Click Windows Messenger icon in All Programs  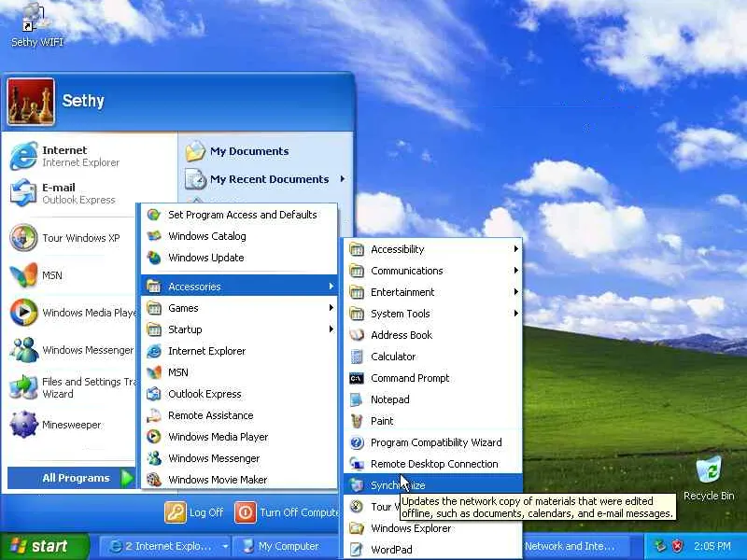point(154,458)
